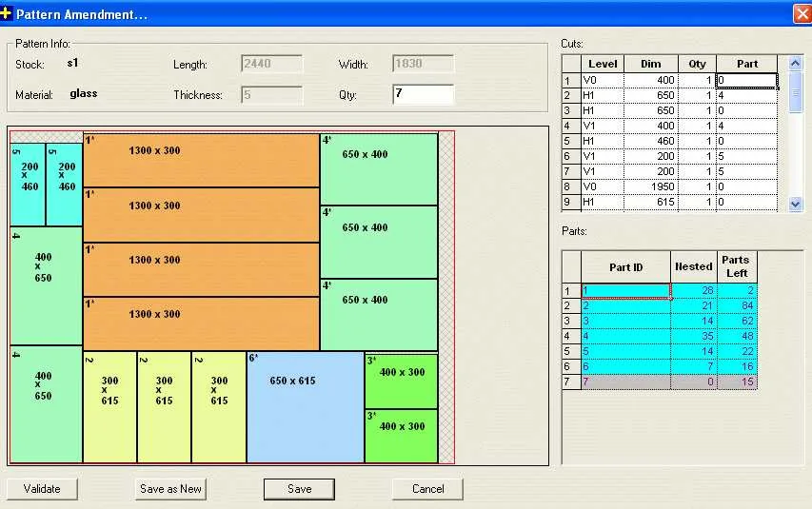This screenshot has height=509, width=812.
Task: Select the rightmost yellow 300 x 615 panel
Action: (219, 407)
